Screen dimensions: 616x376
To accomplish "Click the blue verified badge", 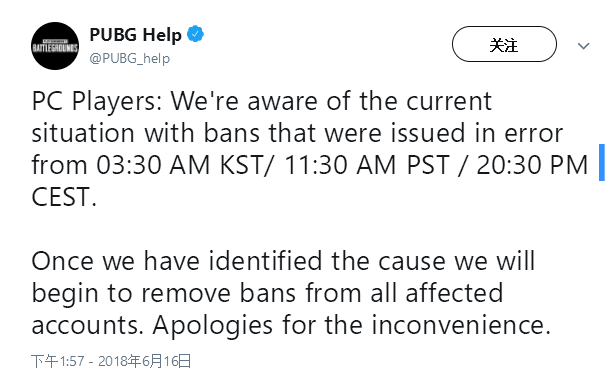I will pos(195,34).
